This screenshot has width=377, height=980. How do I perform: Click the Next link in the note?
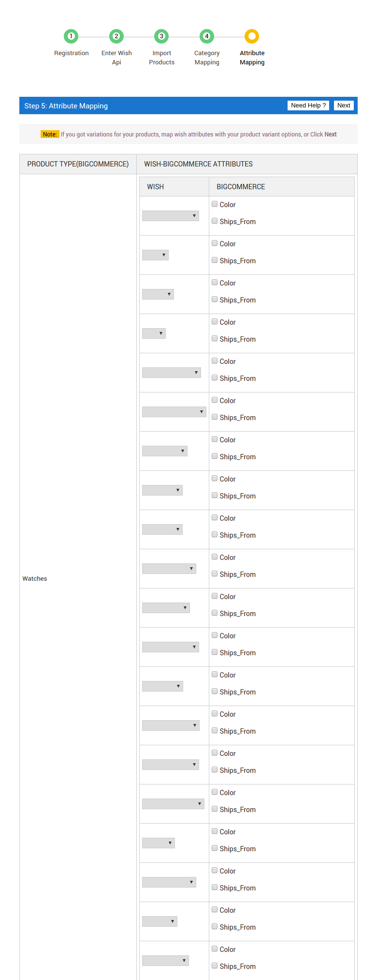click(331, 135)
